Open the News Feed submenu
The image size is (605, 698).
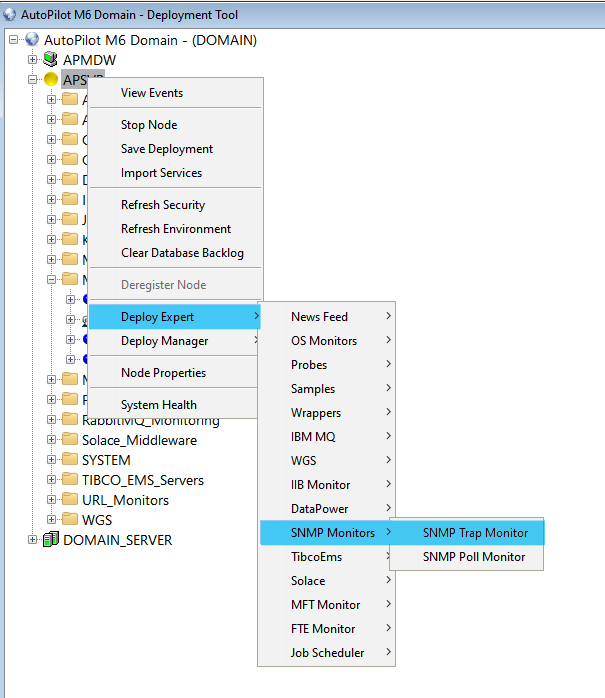point(327,317)
